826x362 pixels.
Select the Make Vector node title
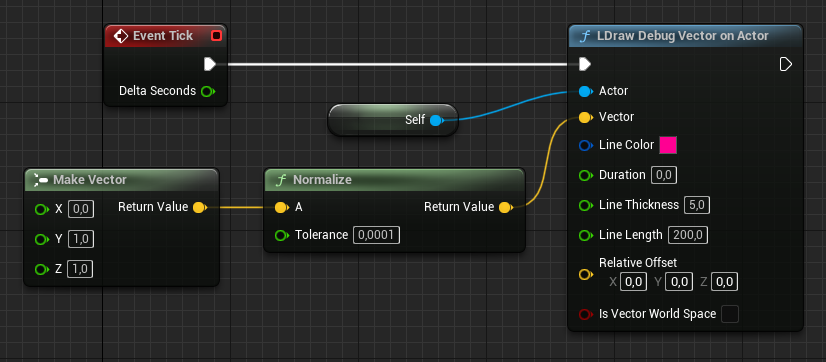click(90, 180)
